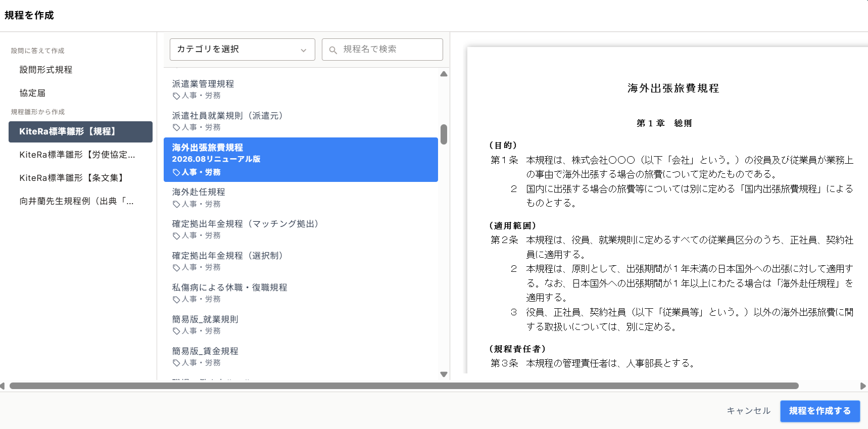This screenshot has height=429, width=868.
Task: Click the horizontal scroll right arrow
Action: [863, 386]
